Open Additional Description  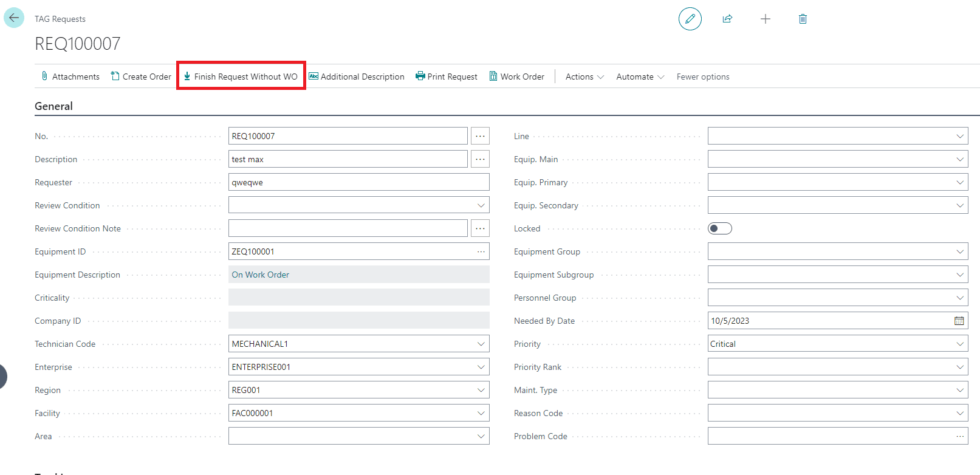[357, 77]
